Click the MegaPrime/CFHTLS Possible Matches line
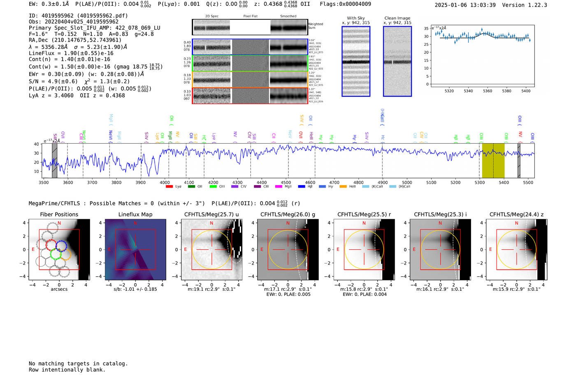 pyautogui.click(x=164, y=203)
